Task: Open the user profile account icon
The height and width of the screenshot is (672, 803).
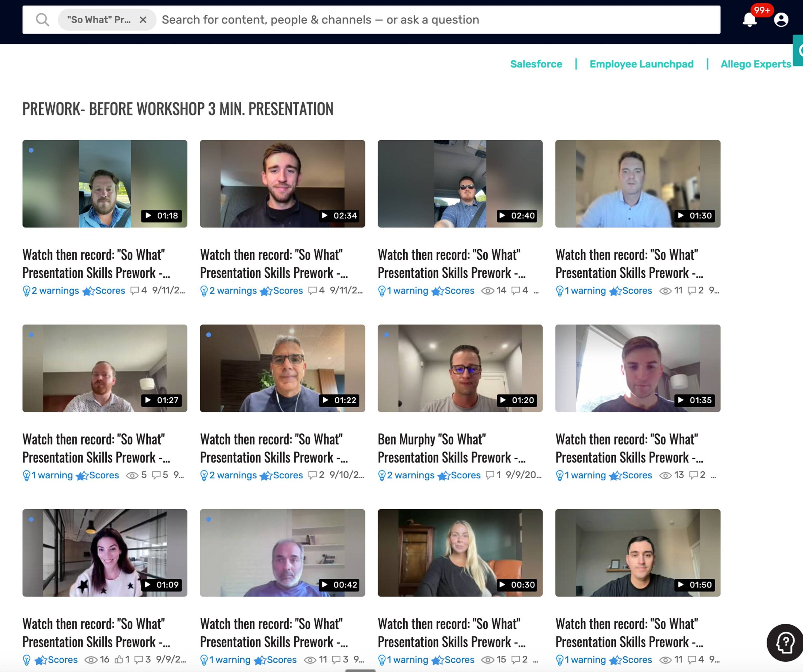Action: coord(781,19)
